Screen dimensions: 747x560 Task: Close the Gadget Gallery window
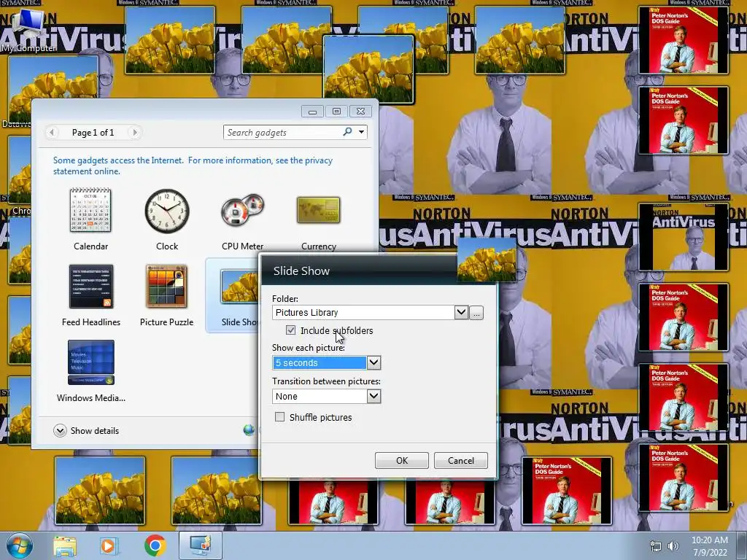click(x=360, y=112)
